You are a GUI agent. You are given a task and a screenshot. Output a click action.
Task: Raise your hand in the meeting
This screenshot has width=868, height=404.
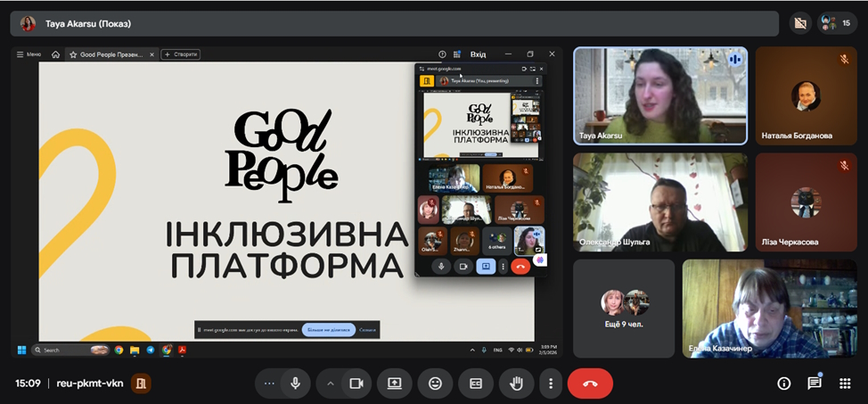tap(516, 383)
